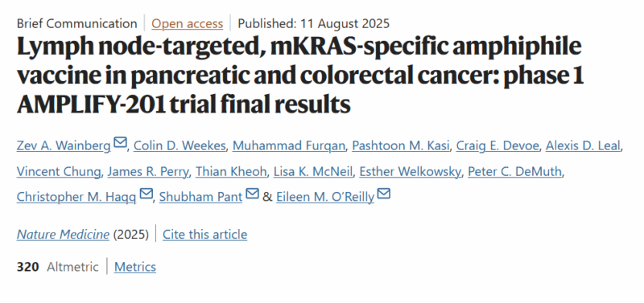
Task: Click the envelope icon beside Christopher M. Haqq
Action: [x=147, y=193]
